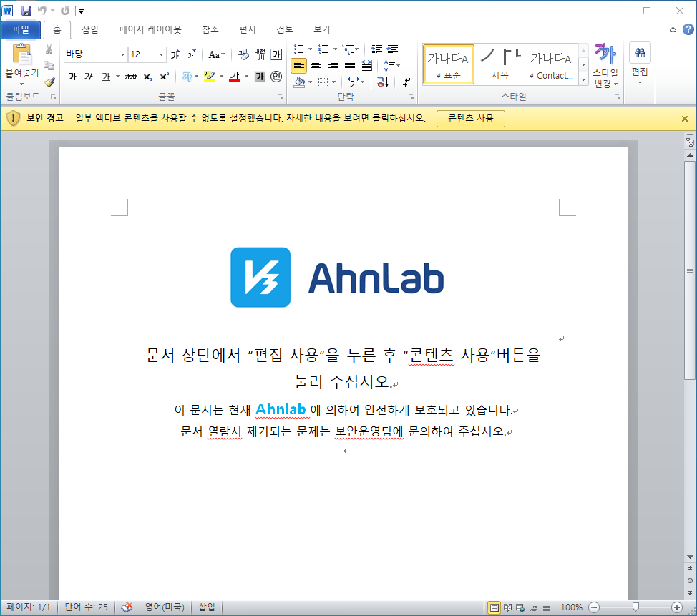Open Word help question mark
Screen dimensions: 697x616
[688, 29]
